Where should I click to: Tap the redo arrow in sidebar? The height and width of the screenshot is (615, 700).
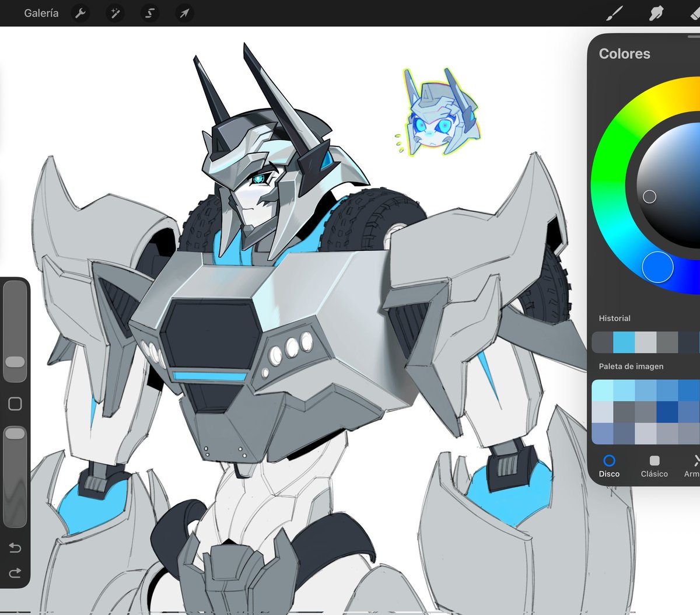[x=15, y=573]
